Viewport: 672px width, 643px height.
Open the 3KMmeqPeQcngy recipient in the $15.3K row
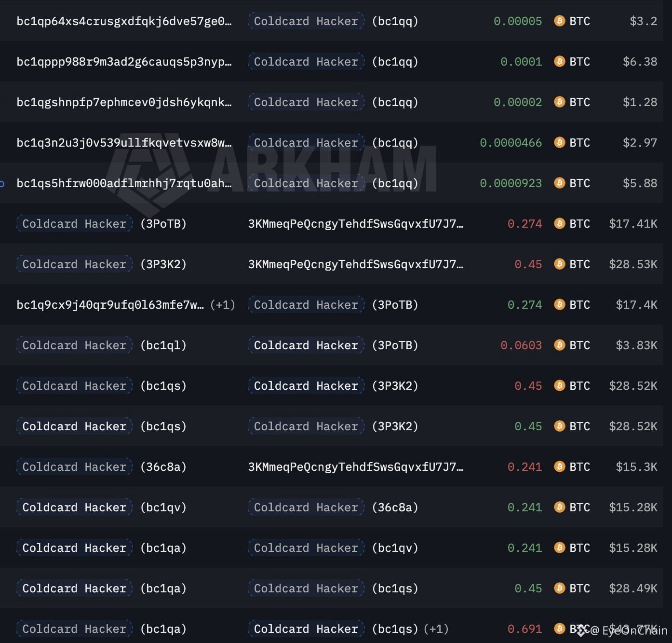356,467
